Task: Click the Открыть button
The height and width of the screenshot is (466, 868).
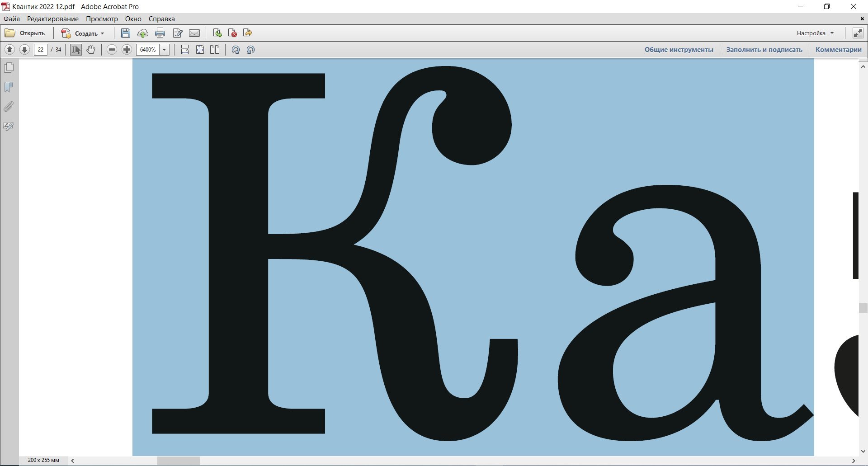Action: point(25,33)
